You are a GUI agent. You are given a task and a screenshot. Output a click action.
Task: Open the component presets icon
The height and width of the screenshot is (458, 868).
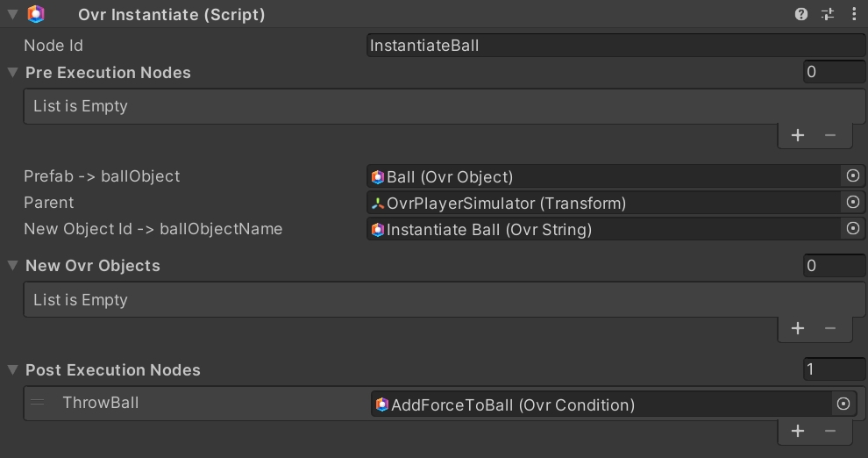point(828,14)
